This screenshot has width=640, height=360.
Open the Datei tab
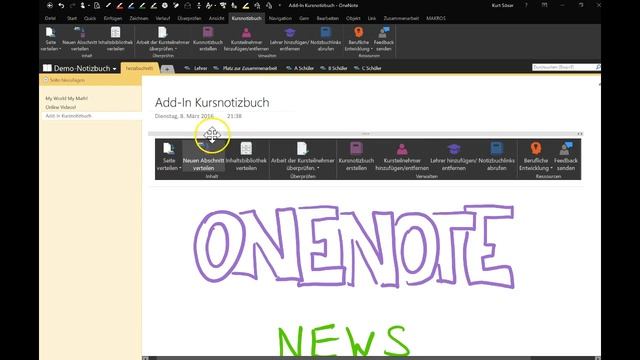[50, 18]
